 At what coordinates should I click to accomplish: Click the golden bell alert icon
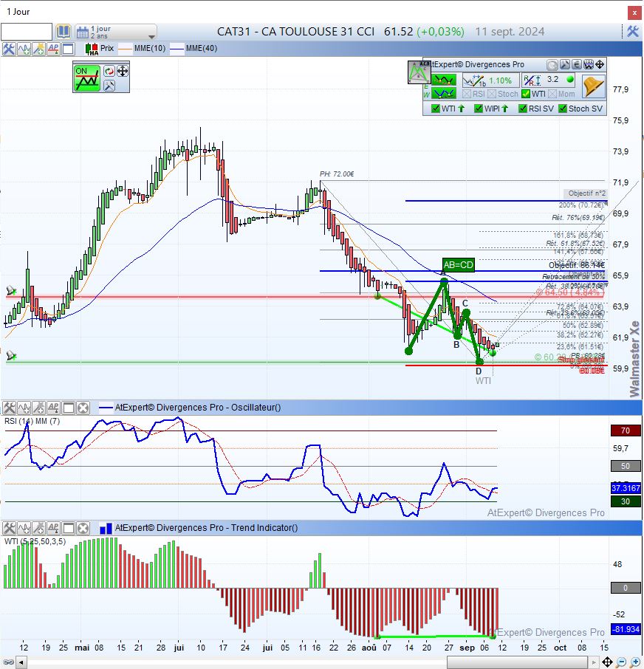coord(593,86)
